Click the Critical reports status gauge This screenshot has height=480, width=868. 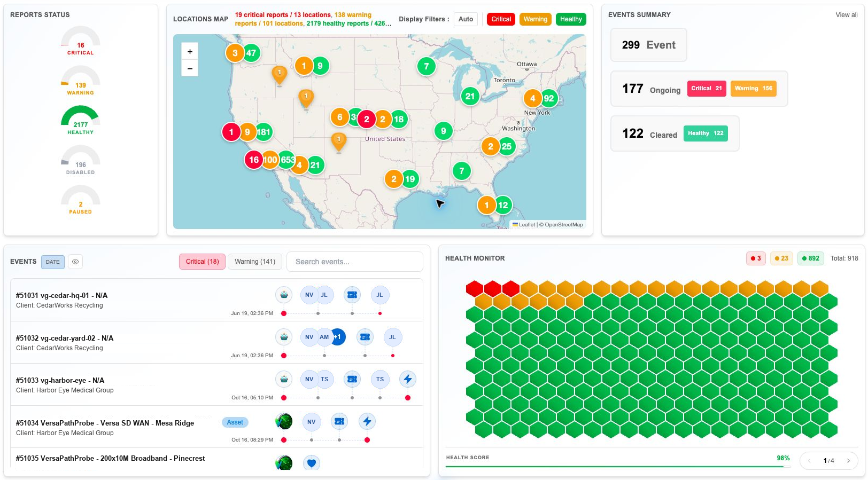click(81, 41)
